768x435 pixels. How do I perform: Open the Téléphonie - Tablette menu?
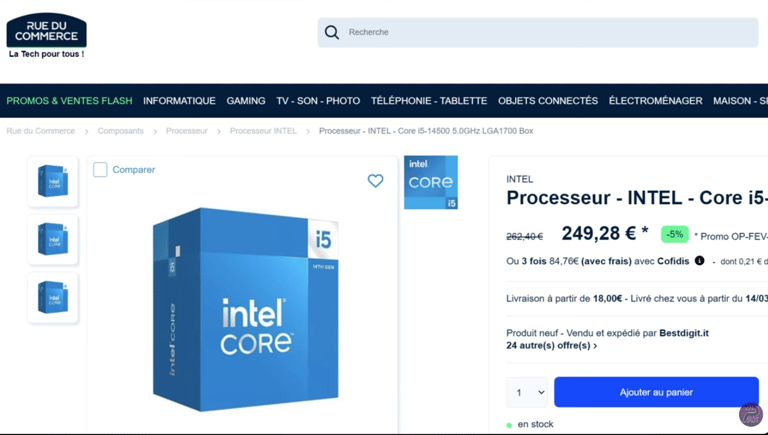pyautogui.click(x=429, y=101)
